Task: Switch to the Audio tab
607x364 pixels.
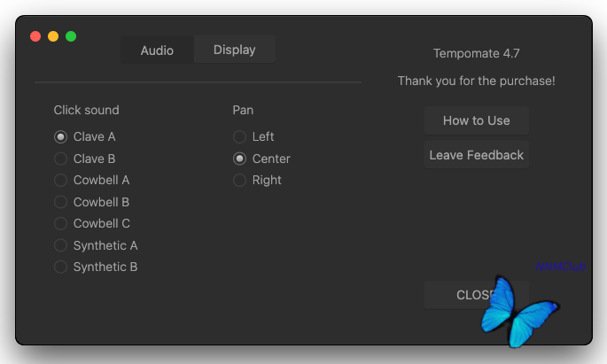Action: click(157, 50)
